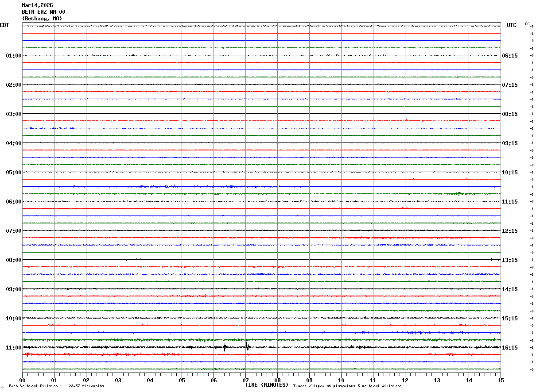Click the Bethany, MO station location label
Viewport: 536px width, 392px height.
[x=42, y=19]
